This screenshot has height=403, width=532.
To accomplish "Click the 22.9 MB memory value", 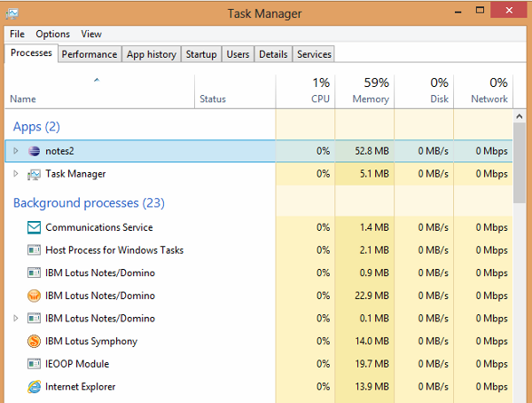I will (372, 296).
